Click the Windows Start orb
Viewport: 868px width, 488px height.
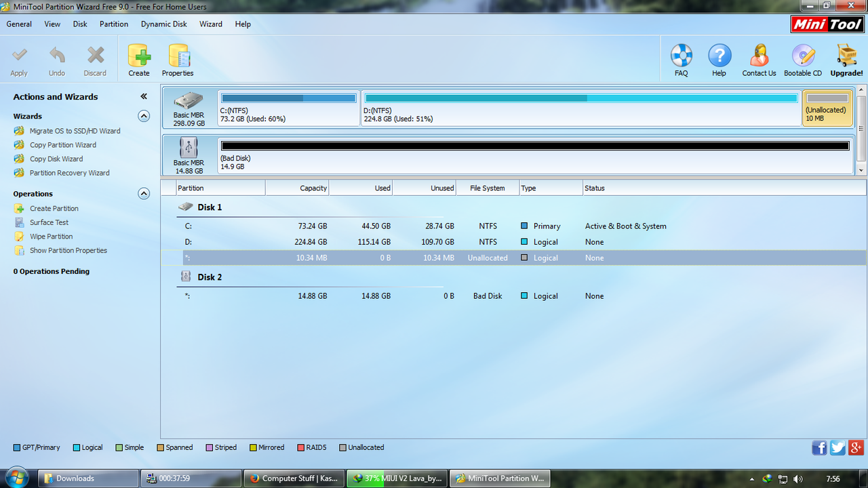click(16, 478)
